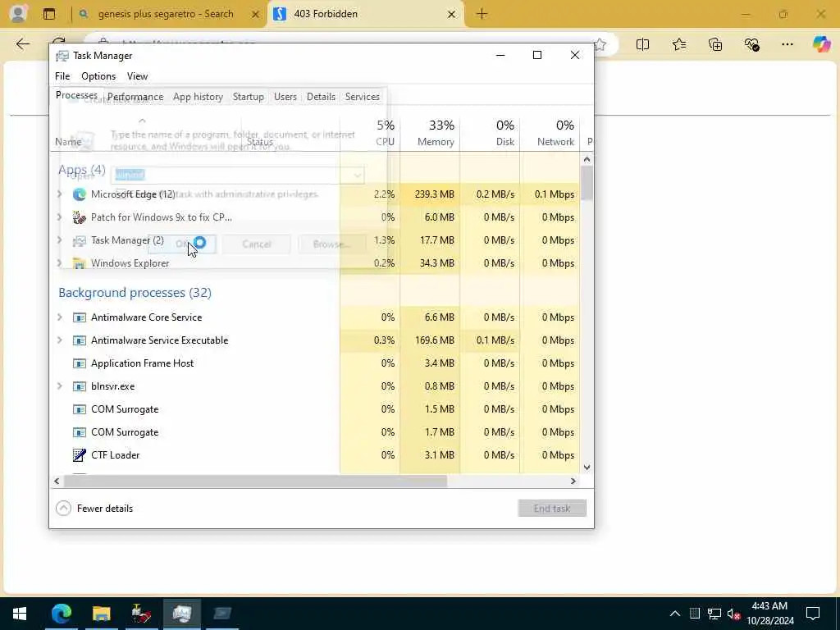Switch to the Performance tab
Viewport: 840px width, 630px height.
(x=135, y=97)
